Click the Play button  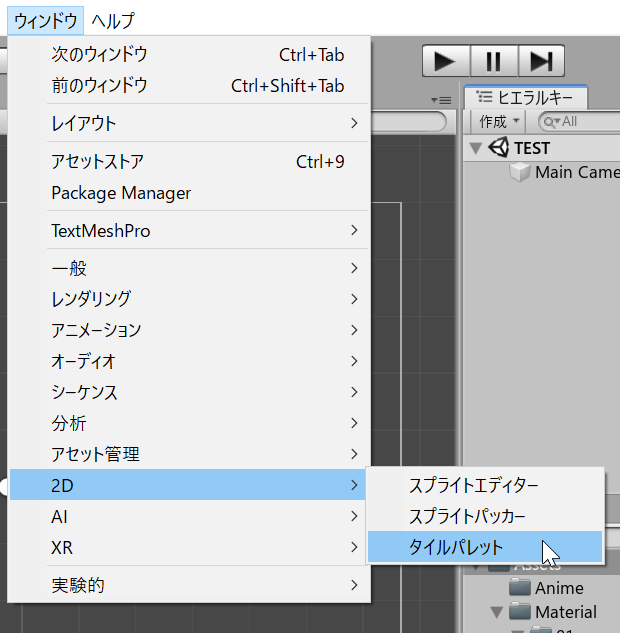[x=446, y=61]
